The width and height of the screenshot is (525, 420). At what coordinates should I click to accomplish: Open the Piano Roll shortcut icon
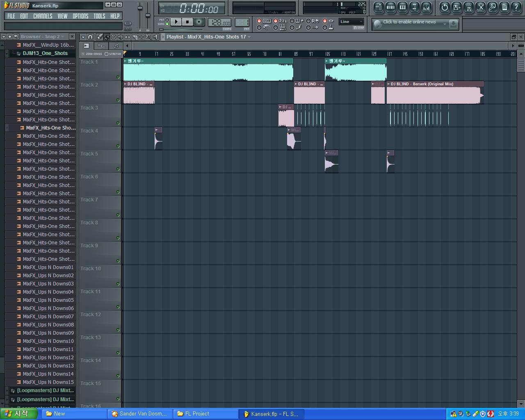click(402, 7)
